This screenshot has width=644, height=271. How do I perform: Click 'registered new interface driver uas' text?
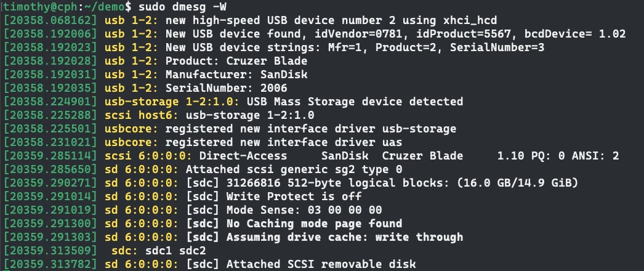(283, 142)
